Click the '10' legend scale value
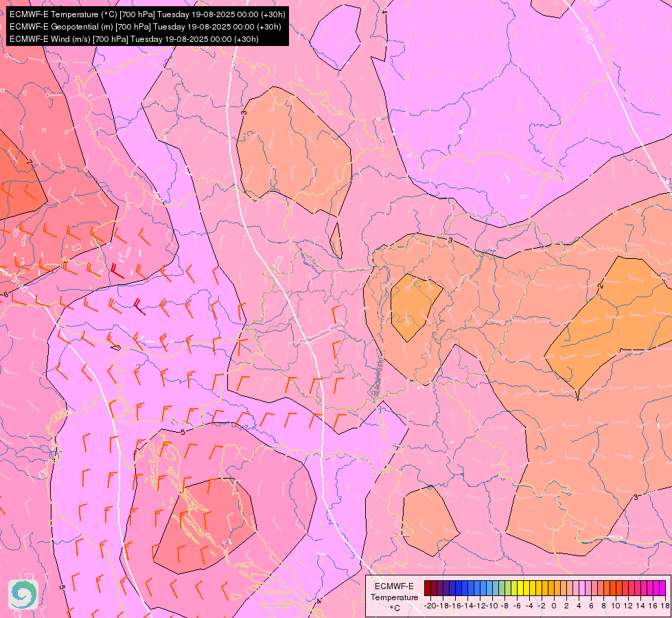 pyautogui.click(x=616, y=606)
